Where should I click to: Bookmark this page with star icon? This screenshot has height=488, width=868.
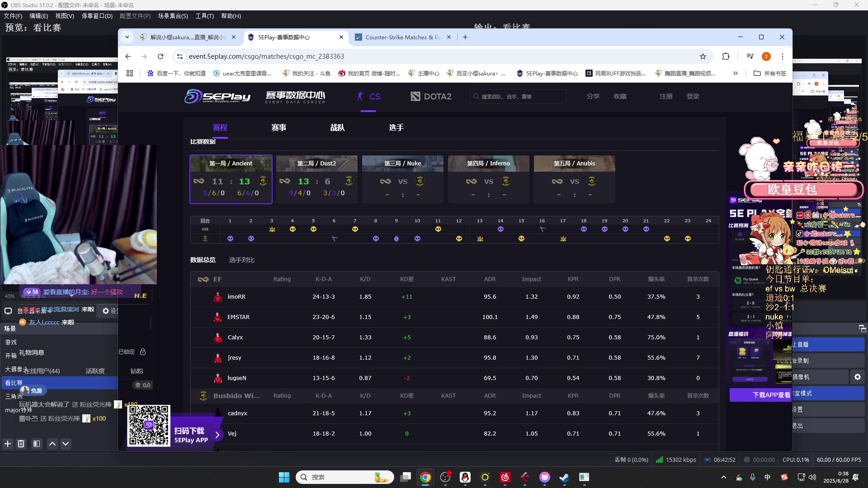tap(703, 56)
